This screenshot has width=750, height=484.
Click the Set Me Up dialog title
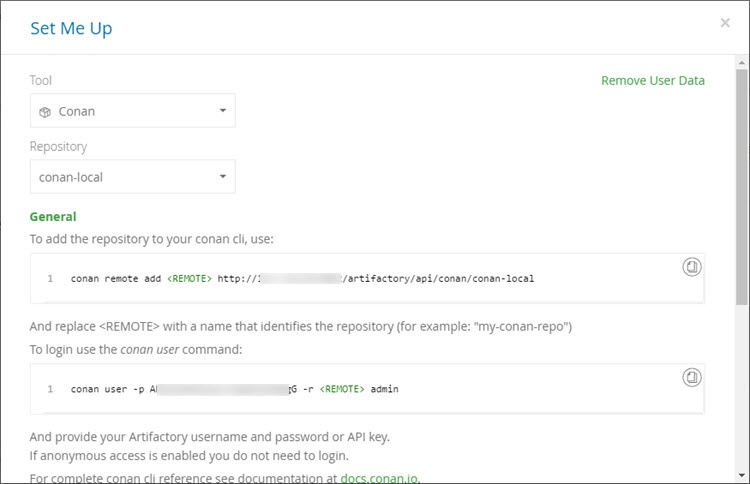(x=71, y=28)
